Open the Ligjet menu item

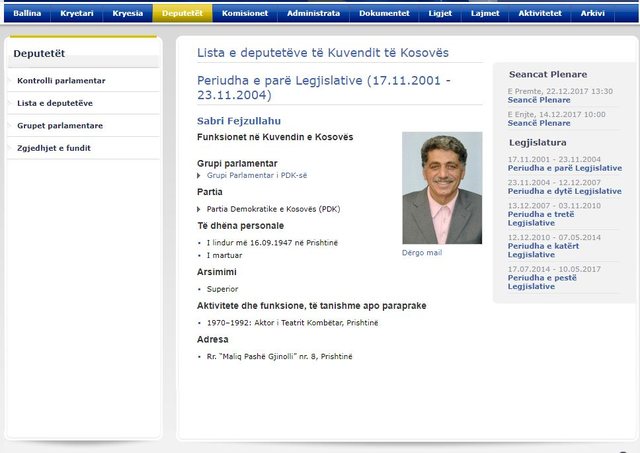coord(442,13)
